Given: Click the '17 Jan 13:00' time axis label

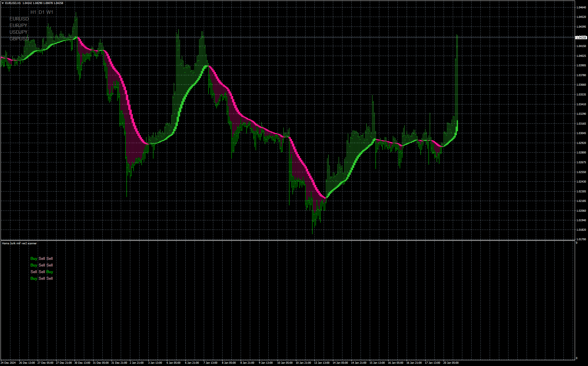Looking at the screenshot, I should pos(432,363).
